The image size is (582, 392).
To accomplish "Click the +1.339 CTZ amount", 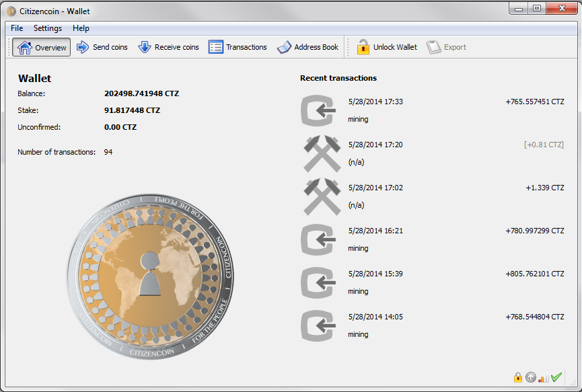I will (x=544, y=188).
